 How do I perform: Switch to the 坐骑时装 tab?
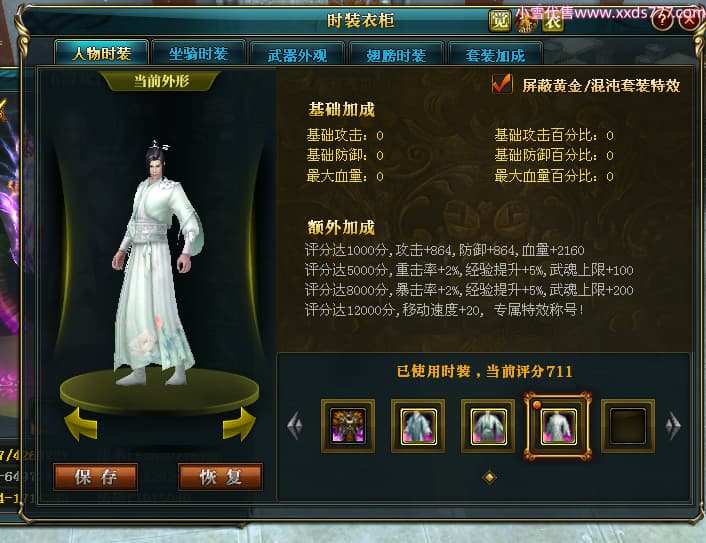coord(198,54)
